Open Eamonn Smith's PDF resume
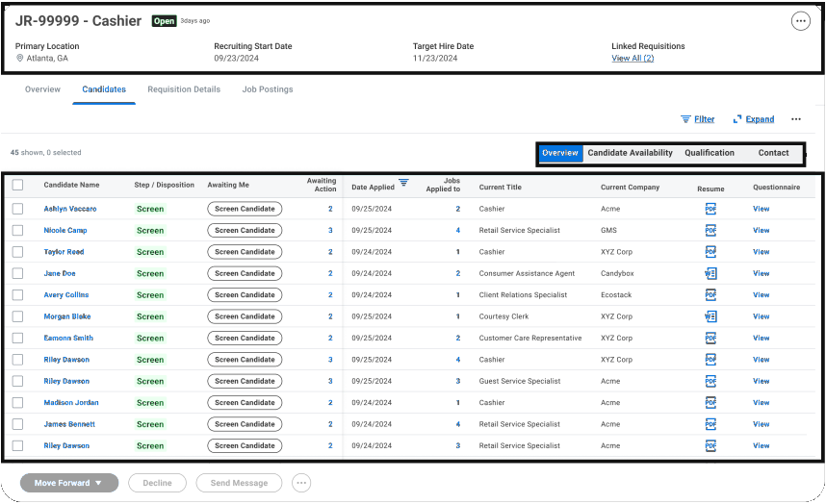Viewport: 826px width, 504px height. click(710, 339)
